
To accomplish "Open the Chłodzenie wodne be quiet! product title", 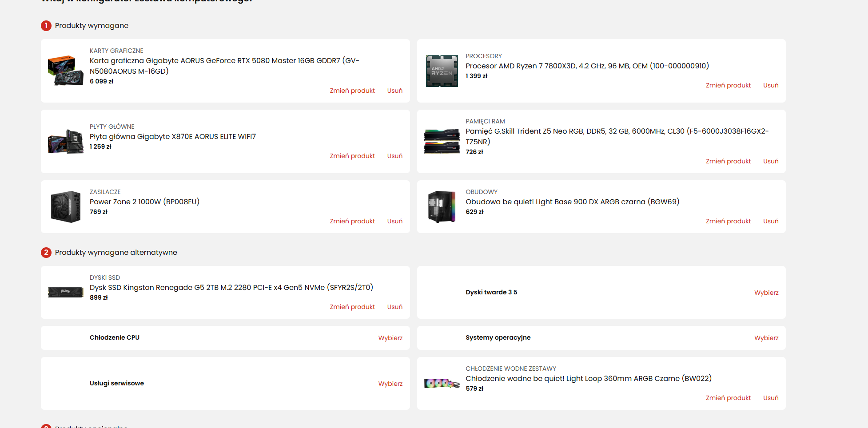I will tap(588, 378).
